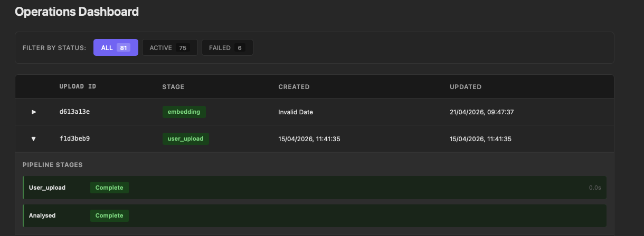Click updated time 21/04/2026, 09:47:37
The height and width of the screenshot is (236, 644).
[x=482, y=112]
